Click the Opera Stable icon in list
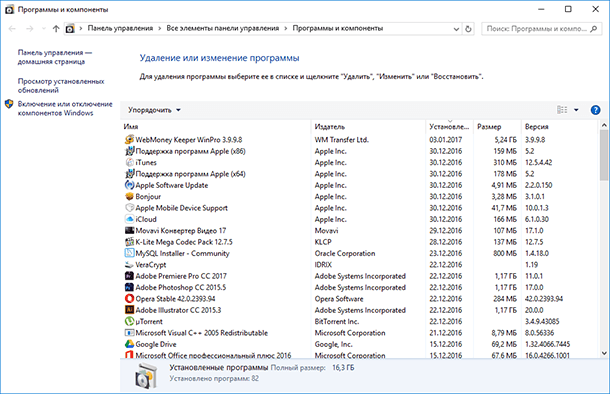The width and height of the screenshot is (610, 394). [x=129, y=299]
